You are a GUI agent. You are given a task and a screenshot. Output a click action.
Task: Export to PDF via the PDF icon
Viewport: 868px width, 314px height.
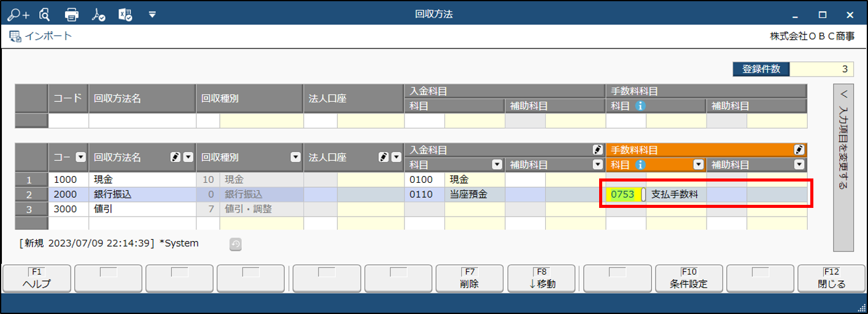pos(98,14)
